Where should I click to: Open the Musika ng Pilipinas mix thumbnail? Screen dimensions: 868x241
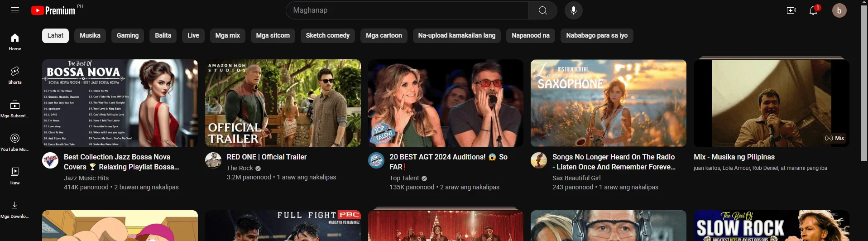click(x=772, y=103)
